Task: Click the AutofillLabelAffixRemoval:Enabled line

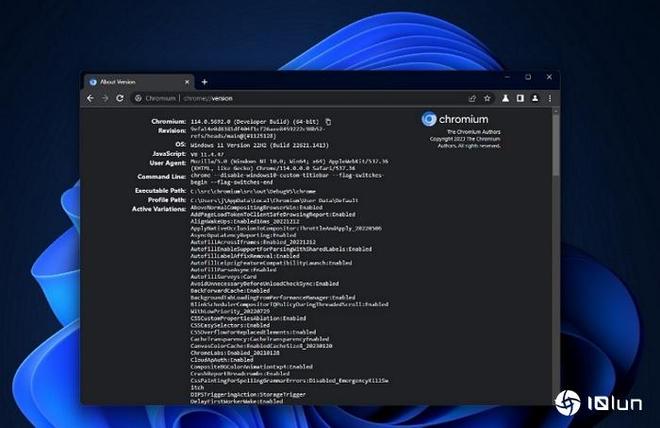Action: click(x=245, y=256)
